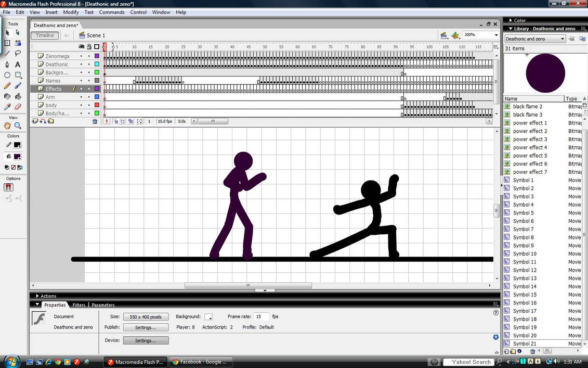Screen dimensions: 588x368
Task: Delete the selected layer with the trash icon
Action: click(95, 121)
